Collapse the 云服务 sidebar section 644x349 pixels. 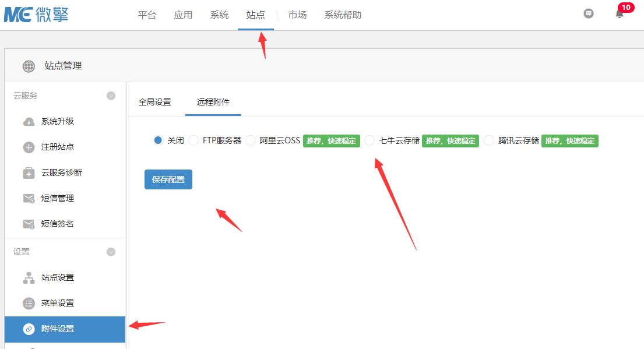coord(111,96)
